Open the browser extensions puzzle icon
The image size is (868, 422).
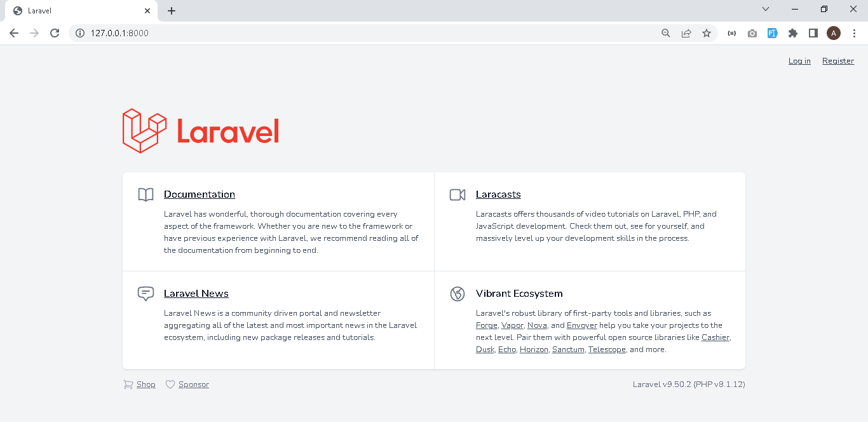point(792,33)
